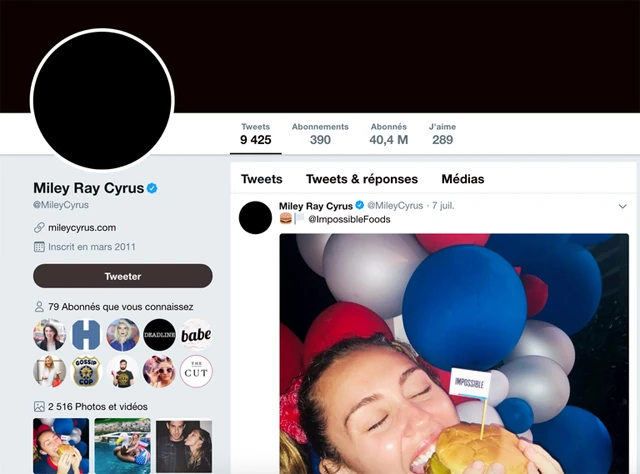Screen dimensions: 640x474
Task: View the Abonnements count of 390
Action: tap(320, 134)
